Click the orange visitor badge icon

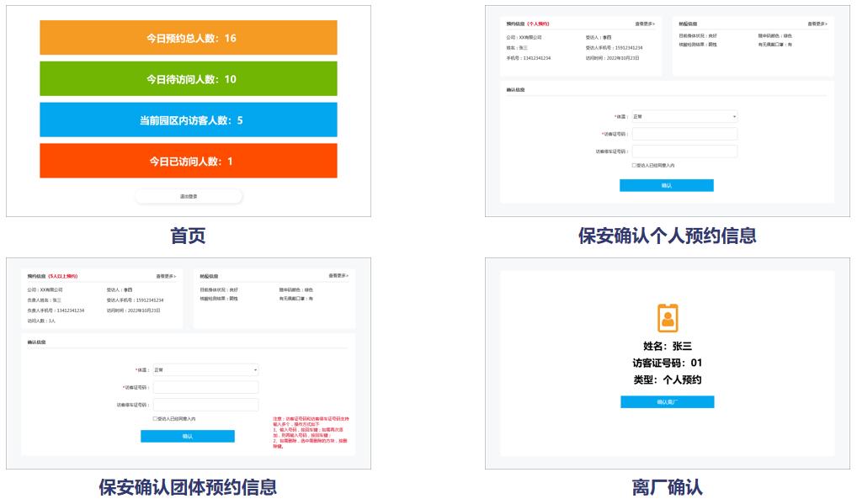coord(667,318)
